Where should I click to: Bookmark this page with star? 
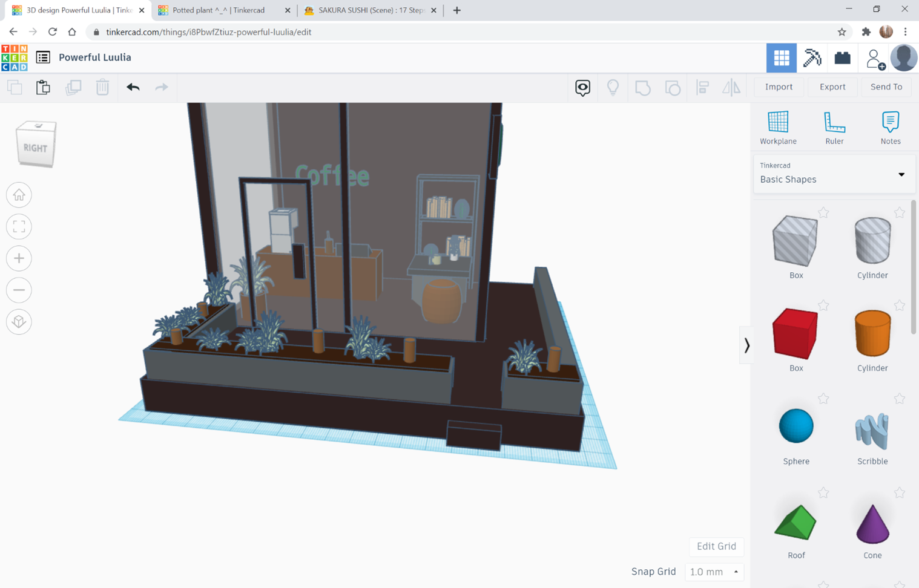842,32
